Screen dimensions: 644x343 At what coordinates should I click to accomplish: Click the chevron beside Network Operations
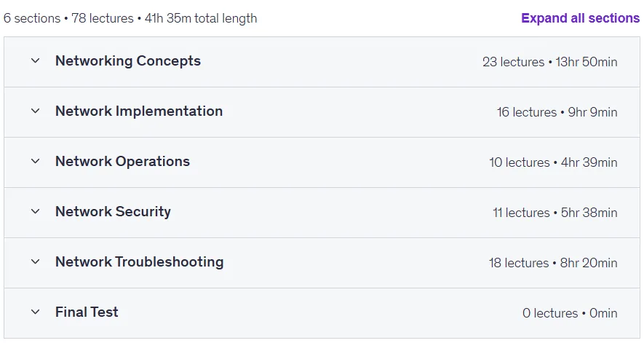click(36, 161)
